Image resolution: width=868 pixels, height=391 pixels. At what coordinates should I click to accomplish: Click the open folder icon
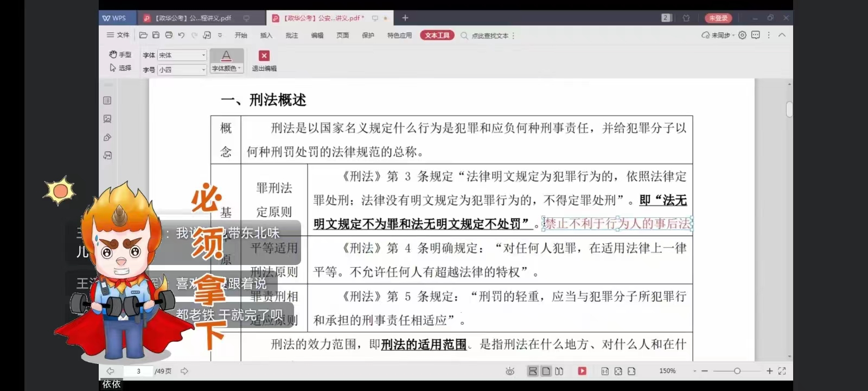pyautogui.click(x=143, y=35)
